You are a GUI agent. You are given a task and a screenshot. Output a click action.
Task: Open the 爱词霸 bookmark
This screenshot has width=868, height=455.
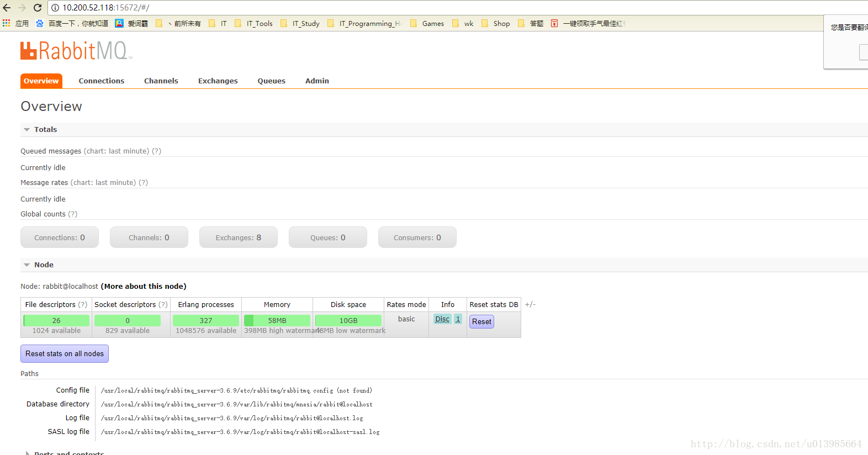pos(131,23)
